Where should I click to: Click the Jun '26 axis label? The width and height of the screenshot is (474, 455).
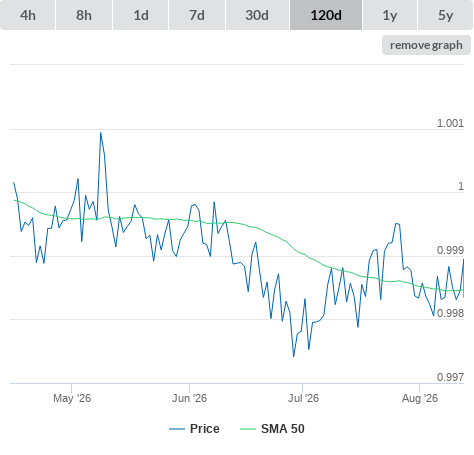[x=189, y=398]
